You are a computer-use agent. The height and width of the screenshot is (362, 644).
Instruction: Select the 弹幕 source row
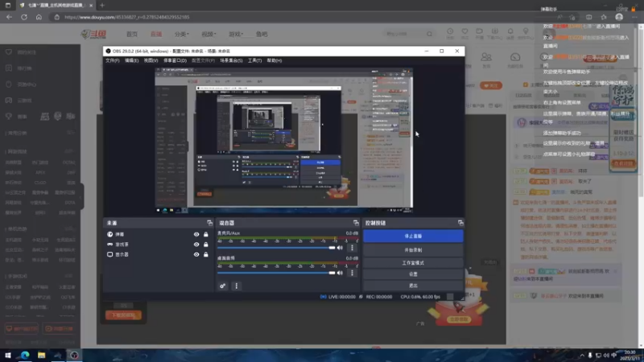[159, 234]
